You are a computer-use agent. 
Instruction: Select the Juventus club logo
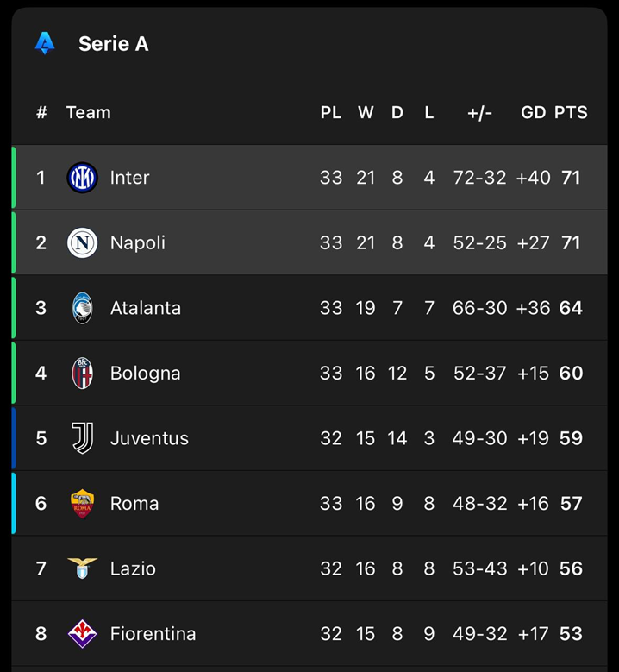click(x=82, y=438)
